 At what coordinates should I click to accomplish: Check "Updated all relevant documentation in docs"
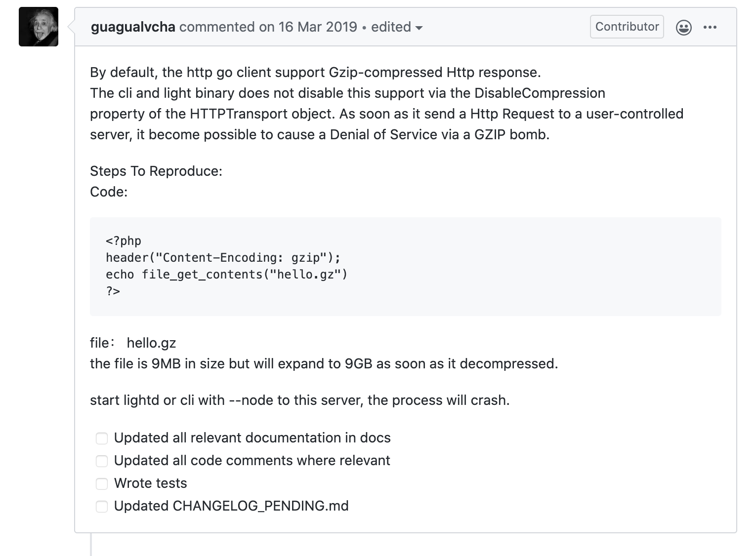point(102,438)
